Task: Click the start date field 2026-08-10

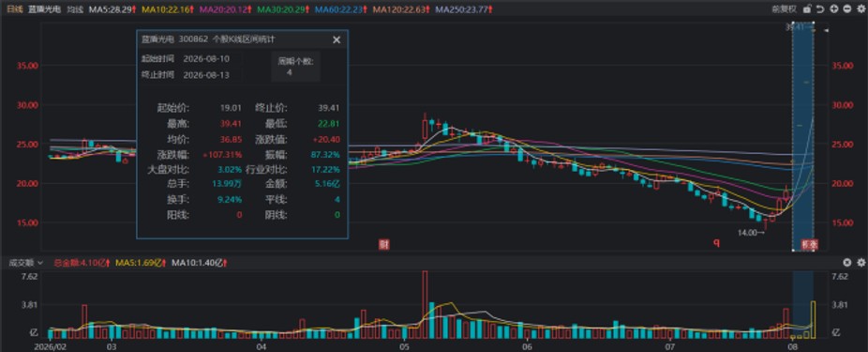Action: pos(206,59)
